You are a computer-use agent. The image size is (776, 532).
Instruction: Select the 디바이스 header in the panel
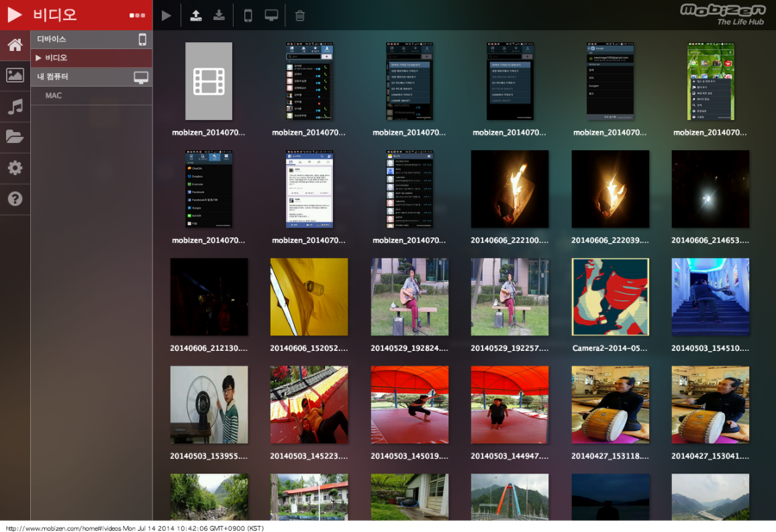tap(91, 39)
